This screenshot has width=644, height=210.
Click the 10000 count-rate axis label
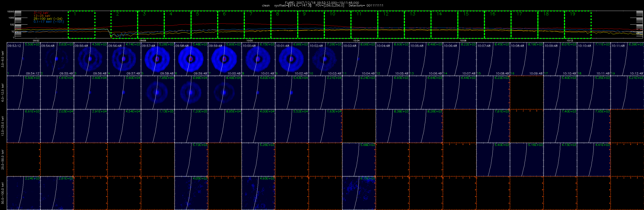click(11, 11)
